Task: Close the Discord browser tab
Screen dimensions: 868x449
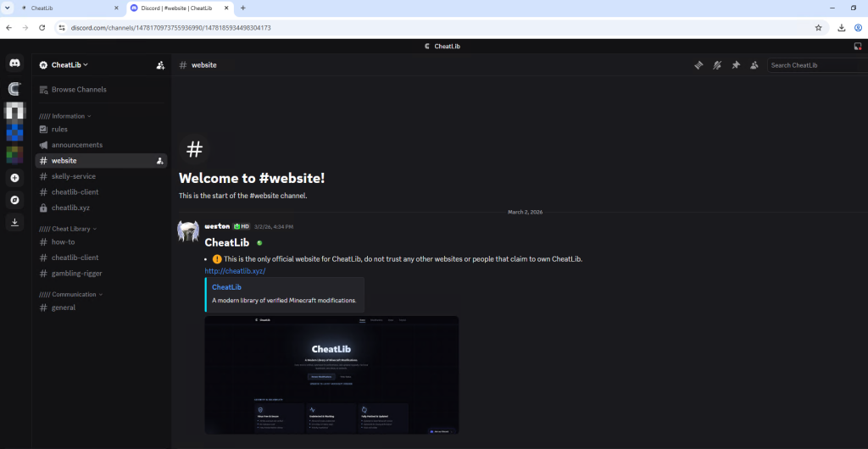Action: tap(226, 8)
